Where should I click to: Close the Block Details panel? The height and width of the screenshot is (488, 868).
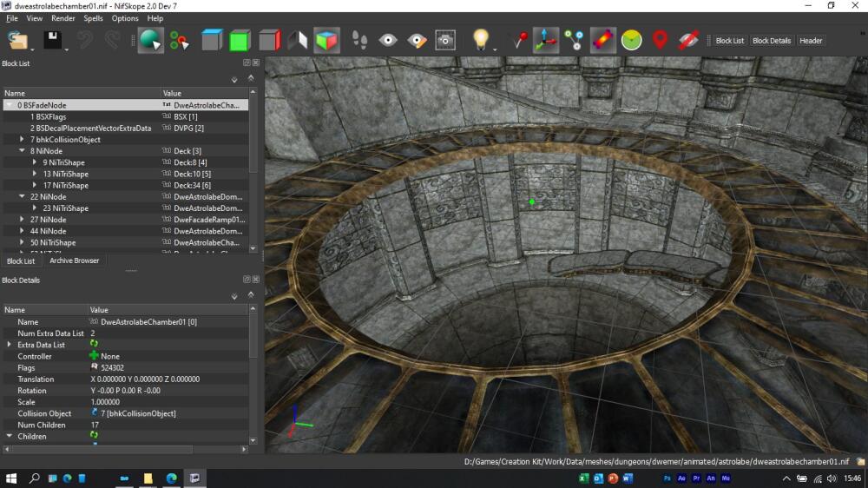tap(256, 280)
